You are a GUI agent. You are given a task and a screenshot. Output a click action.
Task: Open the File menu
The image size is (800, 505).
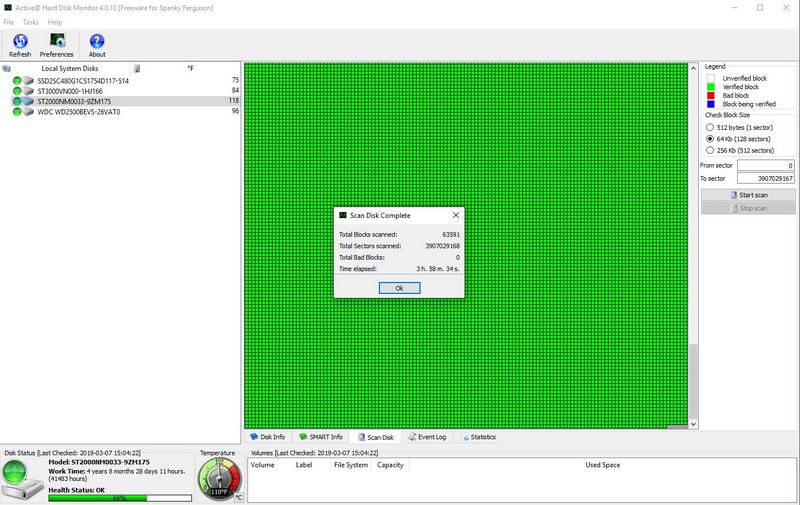[x=9, y=22]
